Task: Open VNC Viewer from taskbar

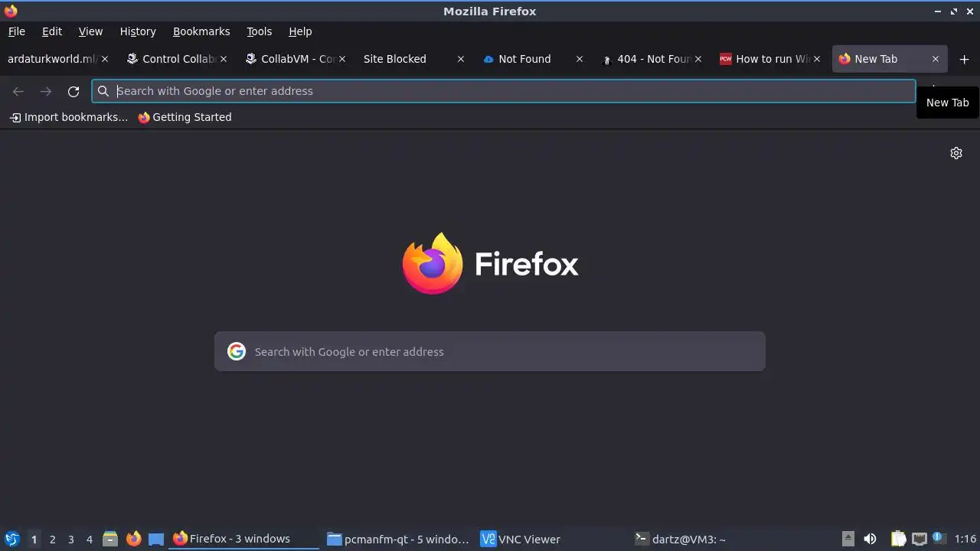Action: point(553,539)
